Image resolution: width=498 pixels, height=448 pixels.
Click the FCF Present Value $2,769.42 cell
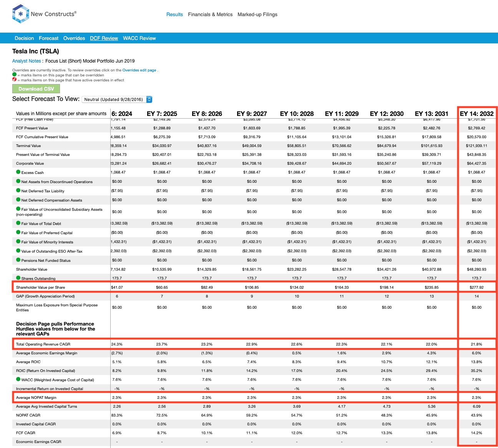coord(476,128)
